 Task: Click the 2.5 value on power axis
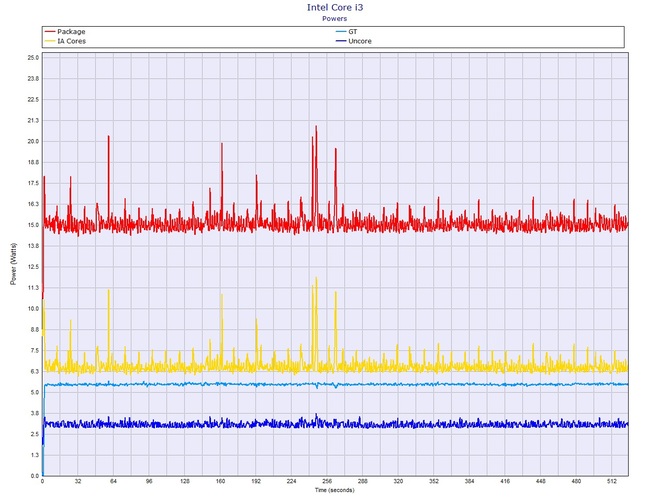35,434
